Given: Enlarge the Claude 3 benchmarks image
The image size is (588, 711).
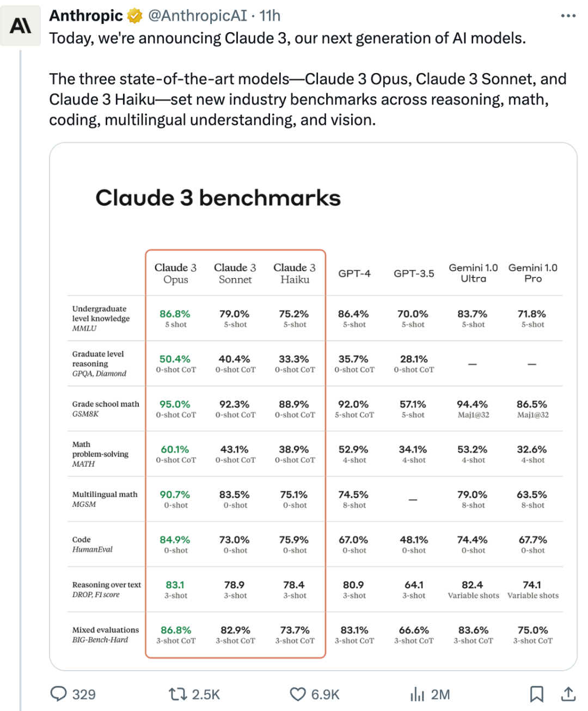Looking at the screenshot, I should (313, 406).
